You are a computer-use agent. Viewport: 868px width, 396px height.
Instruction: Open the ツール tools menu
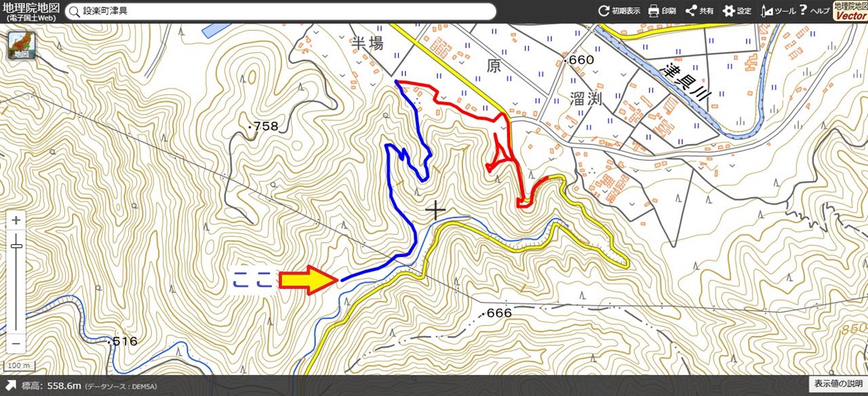[778, 11]
